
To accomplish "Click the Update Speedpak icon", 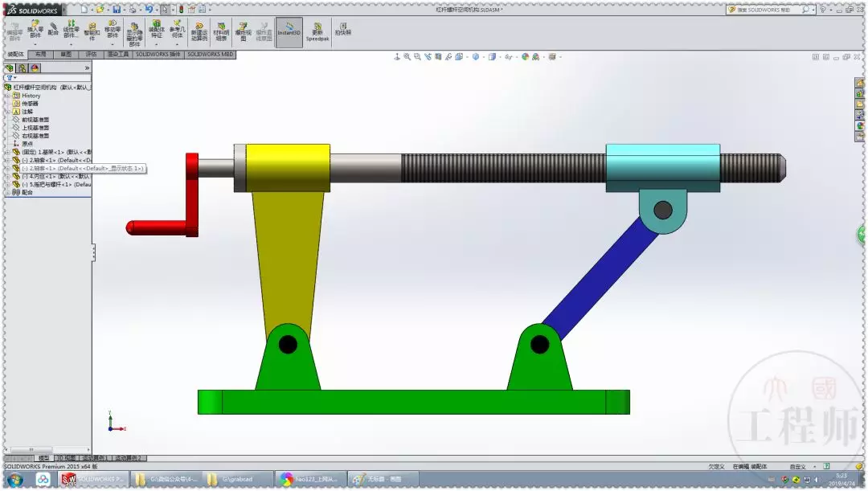I will coord(317,31).
